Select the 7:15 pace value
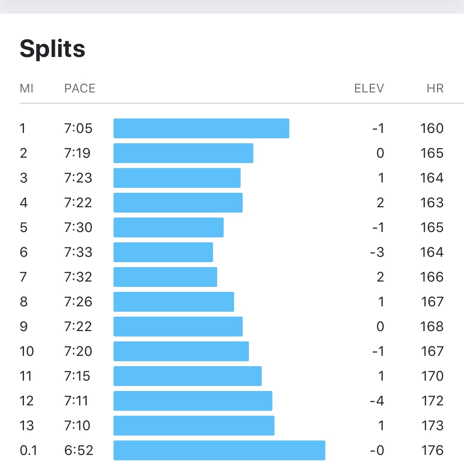 click(x=77, y=376)
